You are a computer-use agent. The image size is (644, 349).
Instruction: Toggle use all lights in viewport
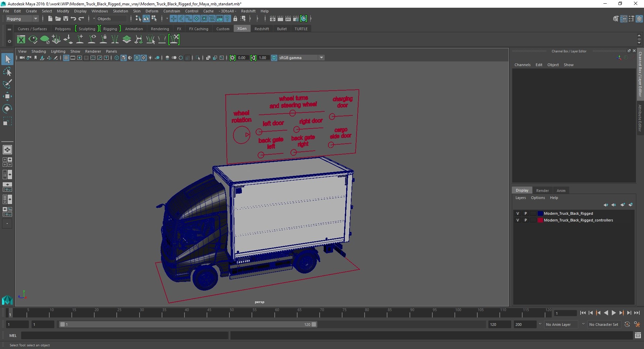coord(150,58)
